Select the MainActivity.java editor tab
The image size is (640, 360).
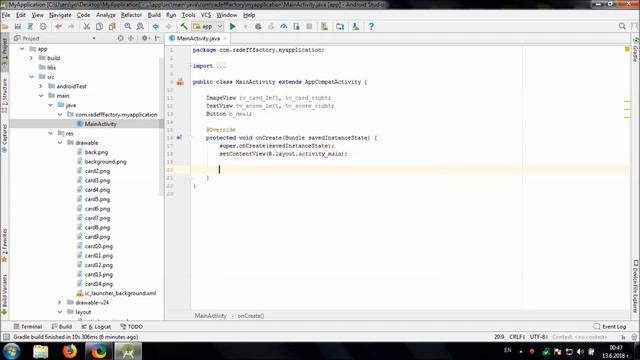(198, 38)
